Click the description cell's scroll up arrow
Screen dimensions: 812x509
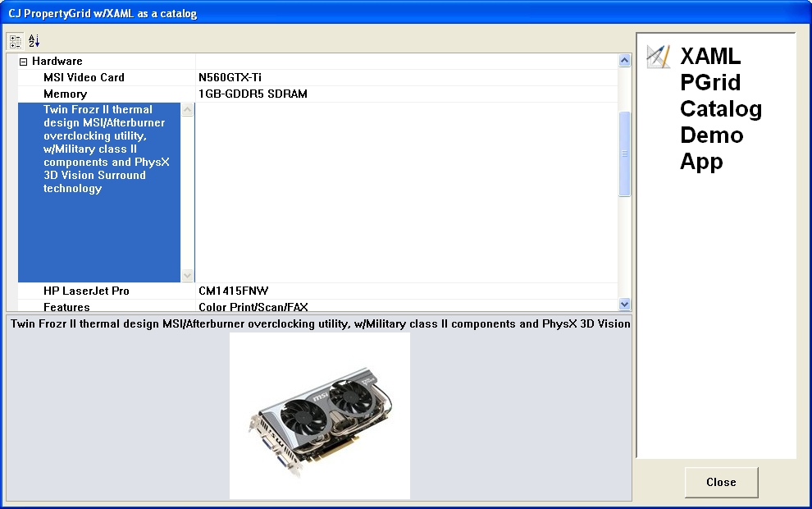(x=188, y=110)
